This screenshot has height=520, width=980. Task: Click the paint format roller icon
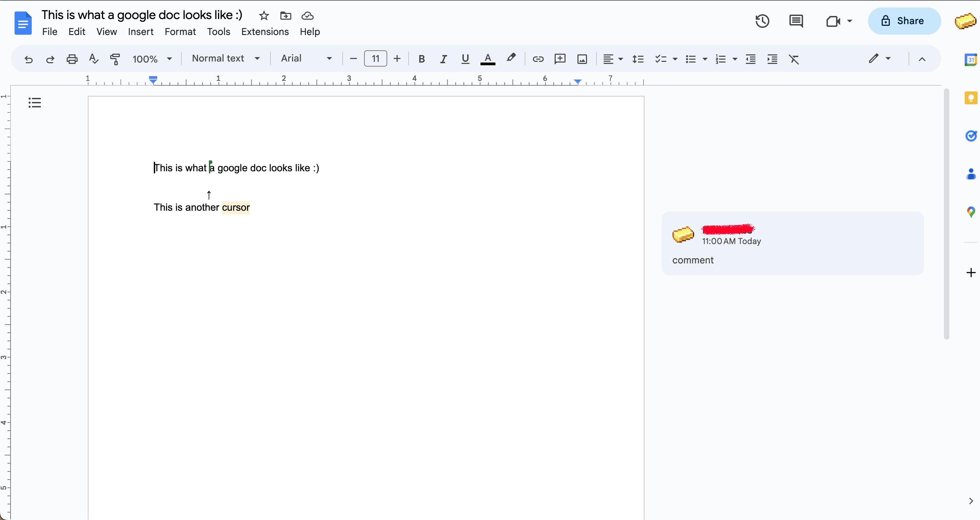point(115,59)
